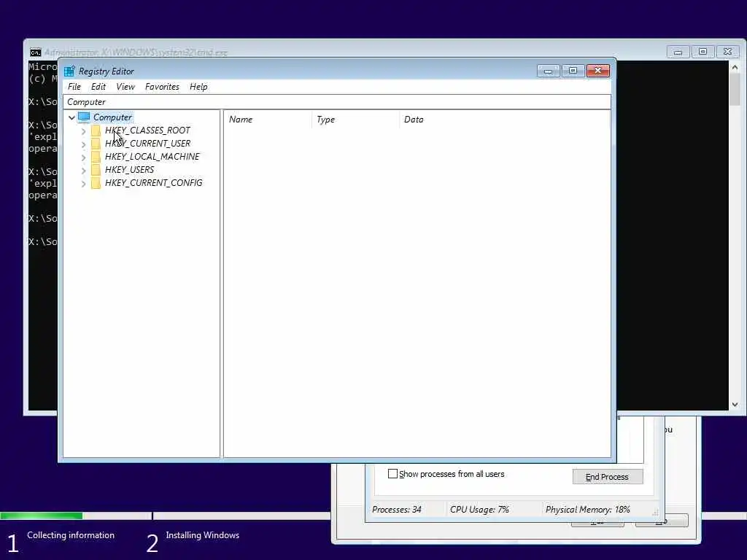Click the End Process button
Screen dimensions: 747x560
(608, 477)
